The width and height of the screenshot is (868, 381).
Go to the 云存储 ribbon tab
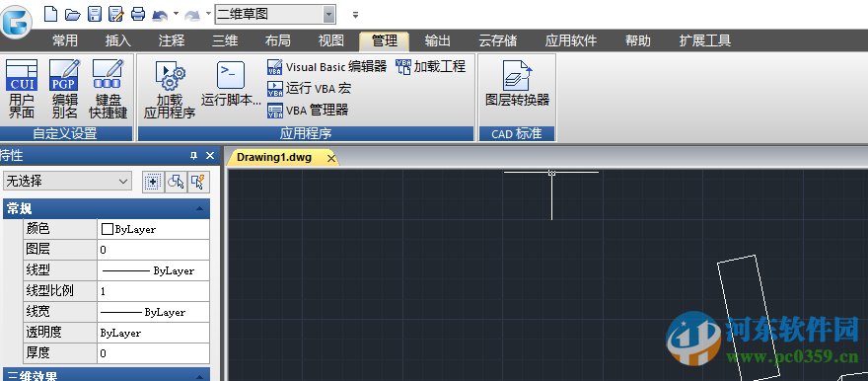pos(498,40)
